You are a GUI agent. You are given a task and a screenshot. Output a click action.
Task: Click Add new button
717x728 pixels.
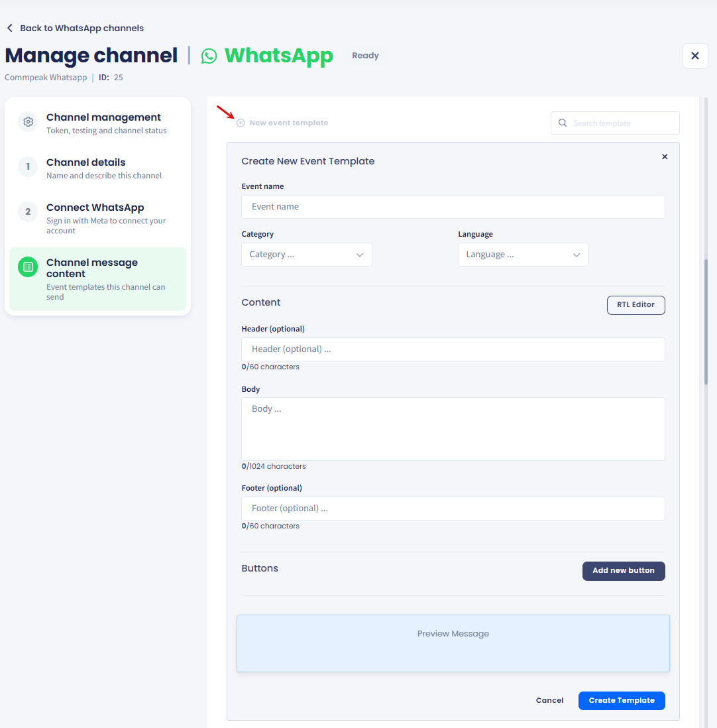624,571
